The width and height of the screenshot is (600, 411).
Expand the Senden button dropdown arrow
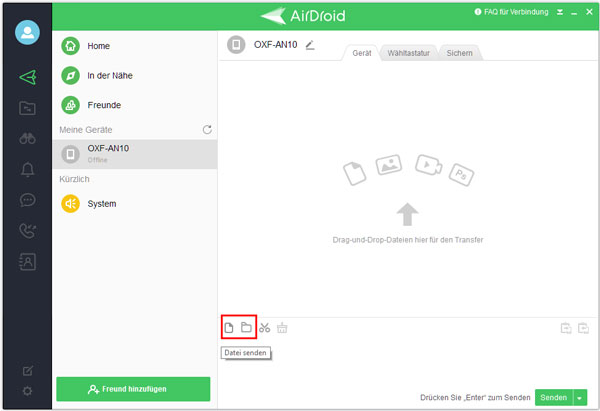[581, 397]
